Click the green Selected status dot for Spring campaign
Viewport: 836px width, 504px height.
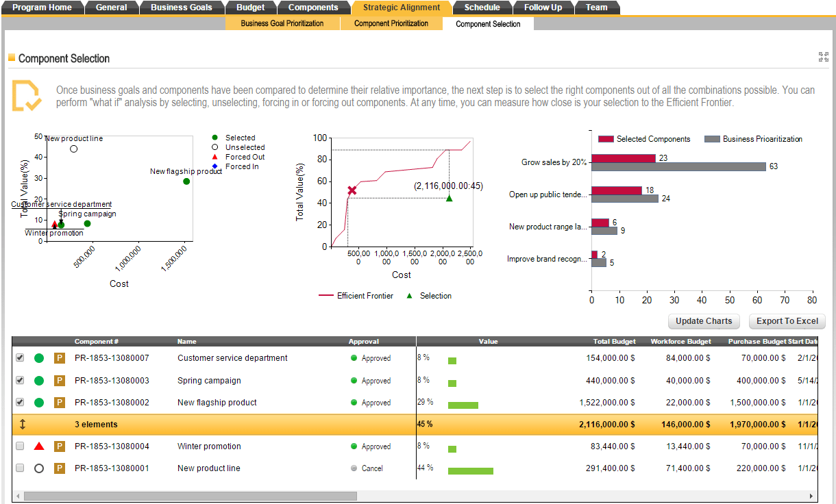pyautogui.click(x=39, y=380)
